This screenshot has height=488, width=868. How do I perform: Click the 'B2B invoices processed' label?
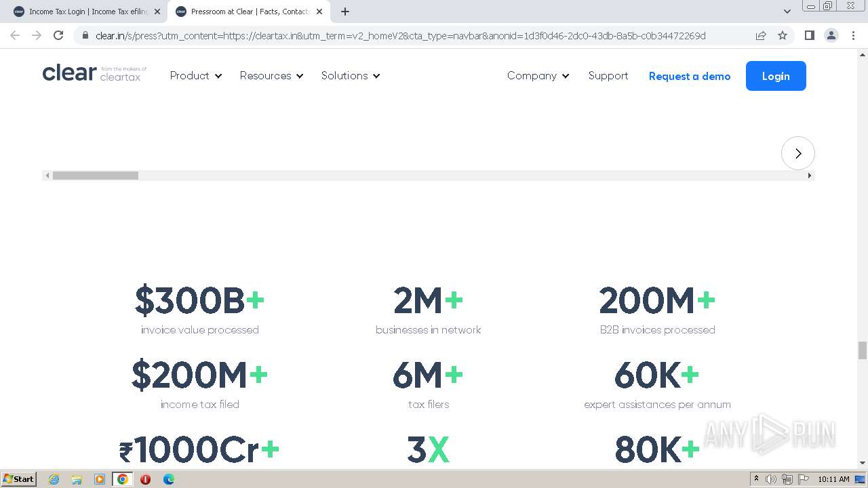click(x=658, y=330)
